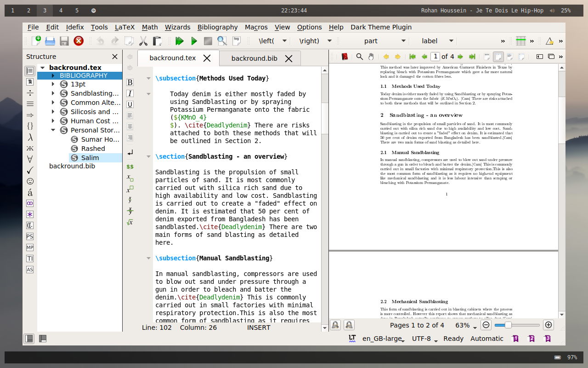Open the Wizards menu
The image size is (588, 368).
click(x=177, y=27)
